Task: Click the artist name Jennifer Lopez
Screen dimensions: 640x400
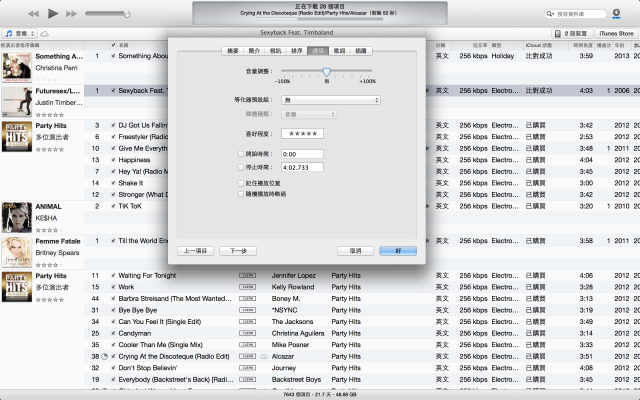Action: 293,276
